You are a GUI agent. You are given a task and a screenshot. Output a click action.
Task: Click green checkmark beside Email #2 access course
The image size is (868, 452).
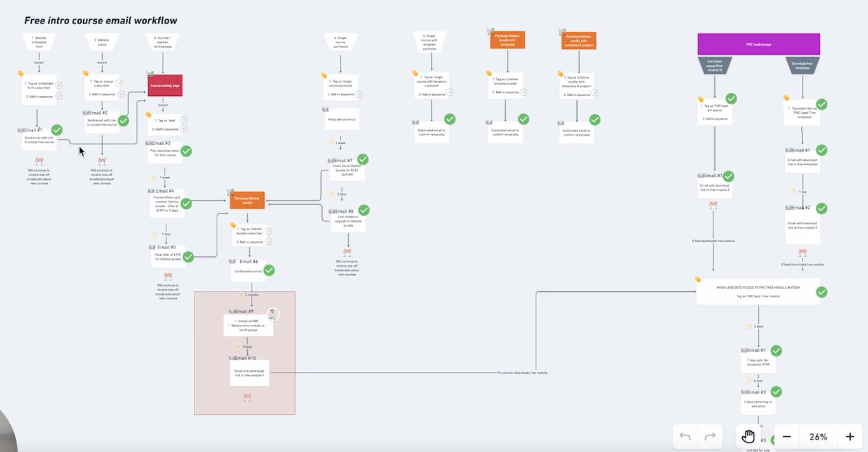123,120
